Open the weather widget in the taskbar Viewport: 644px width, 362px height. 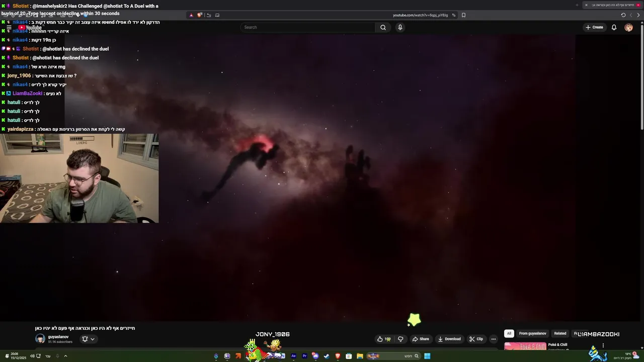pos(625,356)
